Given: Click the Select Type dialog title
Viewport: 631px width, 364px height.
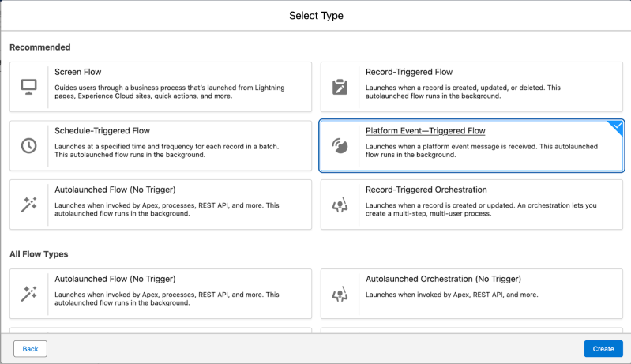Looking at the screenshot, I should [316, 15].
